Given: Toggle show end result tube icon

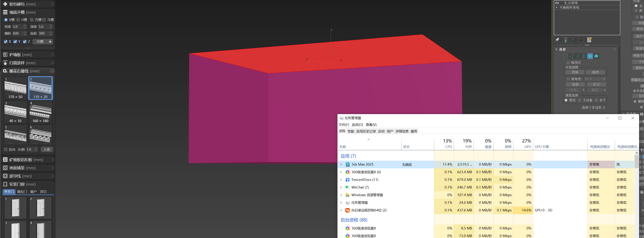Looking at the screenshot, I should tap(566, 40).
